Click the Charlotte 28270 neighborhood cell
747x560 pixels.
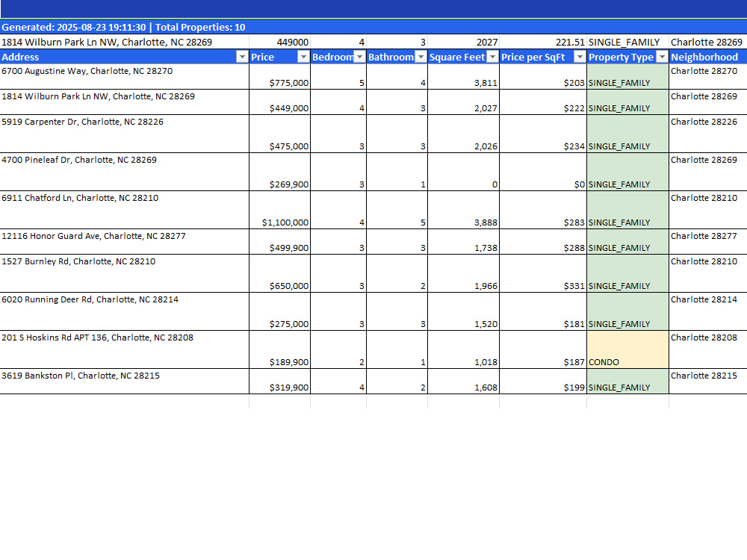(x=708, y=77)
